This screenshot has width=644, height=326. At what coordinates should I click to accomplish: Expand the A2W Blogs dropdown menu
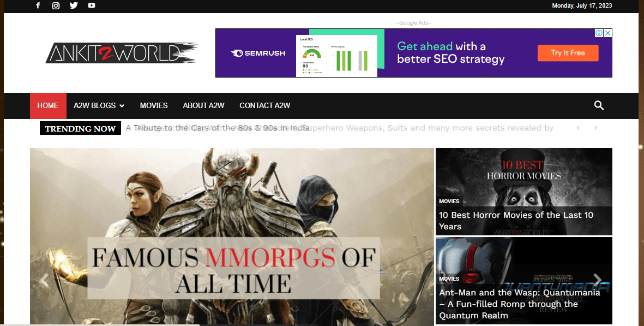click(99, 105)
